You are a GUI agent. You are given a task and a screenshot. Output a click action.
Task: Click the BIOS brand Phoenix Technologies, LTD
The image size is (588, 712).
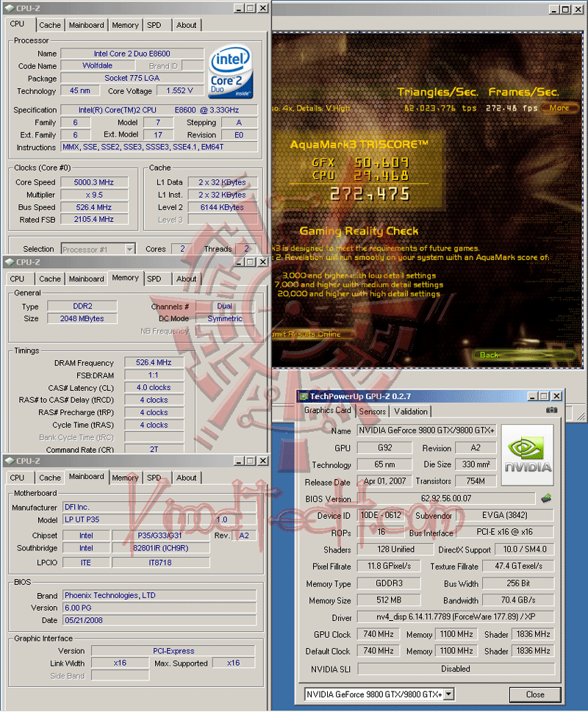click(159, 595)
